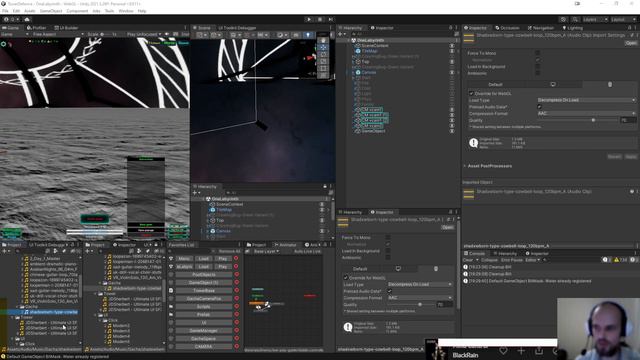Viewport: 640px width, 360px height.
Task: Open the Layout dropdown in top toolbar
Action: (623, 19)
